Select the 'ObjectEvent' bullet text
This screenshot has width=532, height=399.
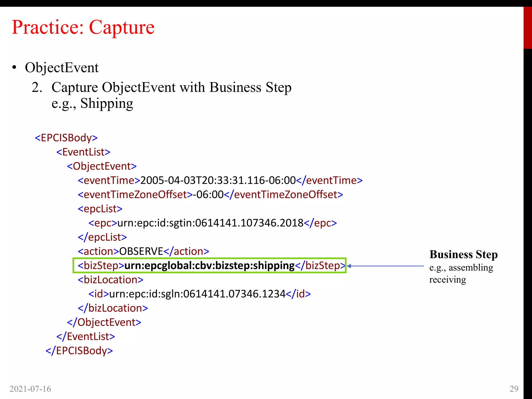click(x=62, y=68)
